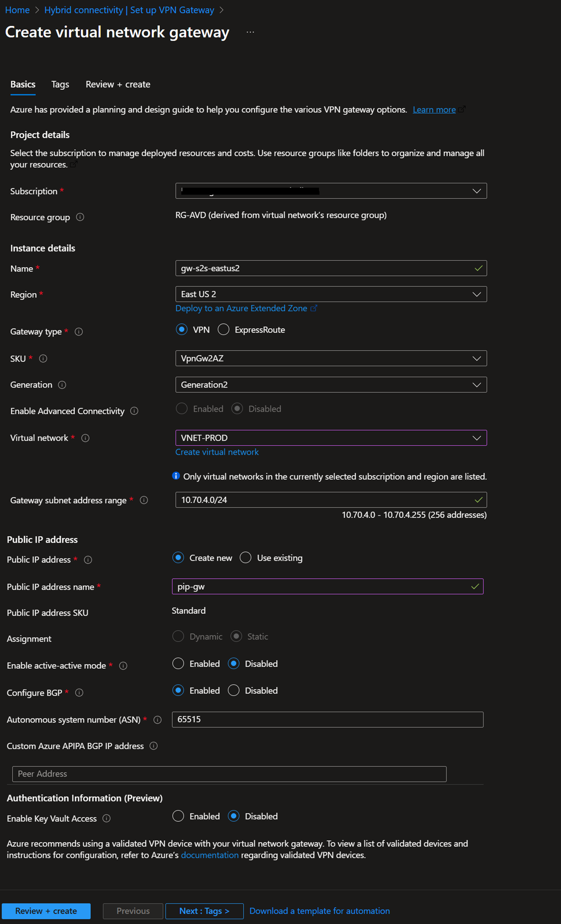
Task: Show info for Generation field
Action: [62, 385]
